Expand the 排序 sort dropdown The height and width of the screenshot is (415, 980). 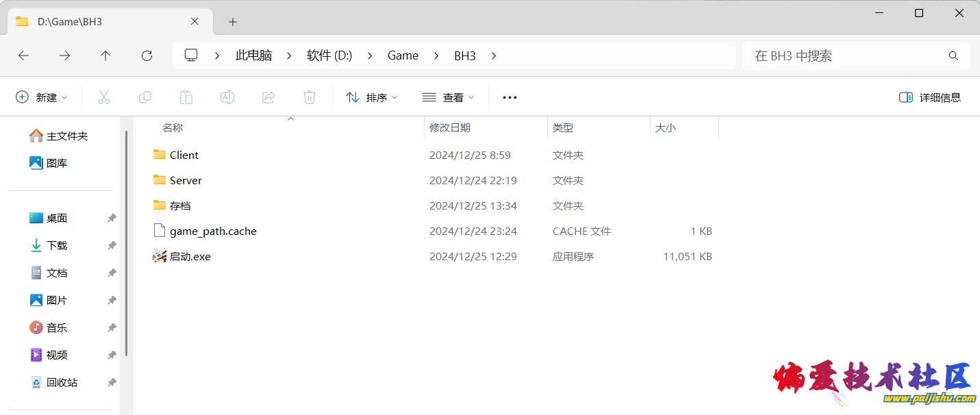[372, 97]
